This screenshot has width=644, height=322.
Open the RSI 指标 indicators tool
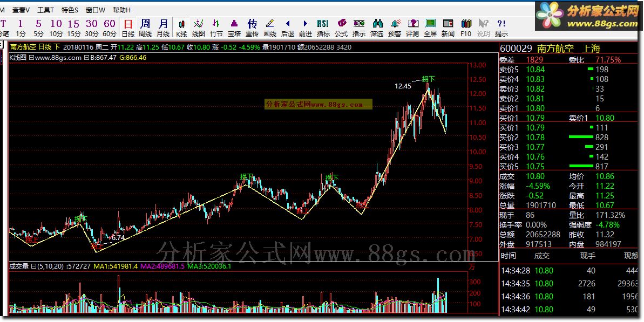[323, 28]
